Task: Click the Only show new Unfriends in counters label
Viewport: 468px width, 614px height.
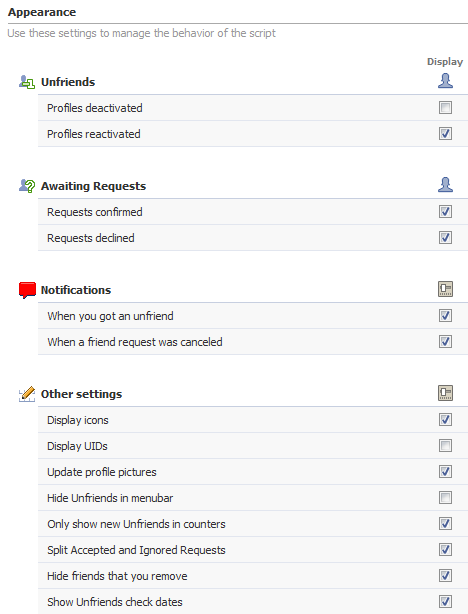Action: (136, 524)
